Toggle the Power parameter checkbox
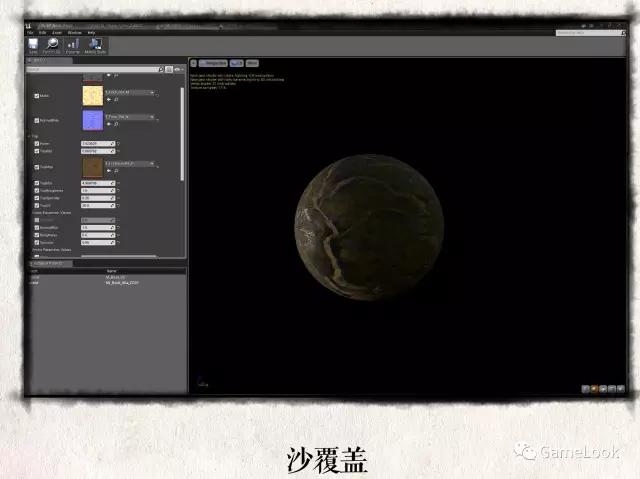 (37, 144)
